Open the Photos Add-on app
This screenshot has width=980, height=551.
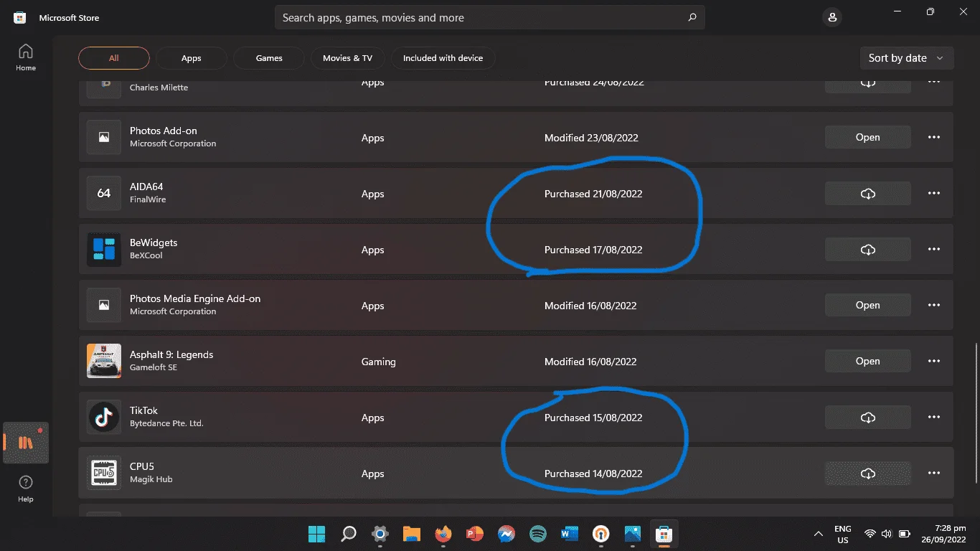(x=868, y=138)
